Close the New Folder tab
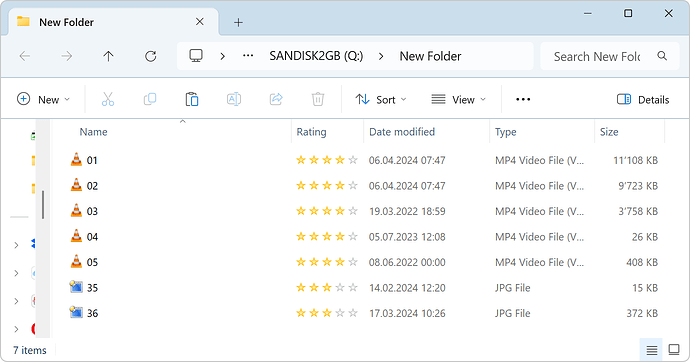This screenshot has height=362, width=690. (x=200, y=22)
